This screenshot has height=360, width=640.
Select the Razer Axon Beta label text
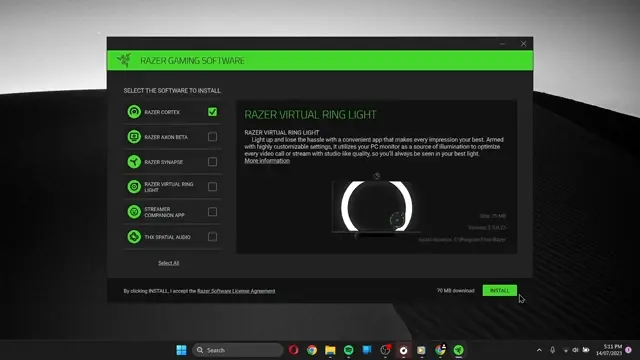[166, 137]
